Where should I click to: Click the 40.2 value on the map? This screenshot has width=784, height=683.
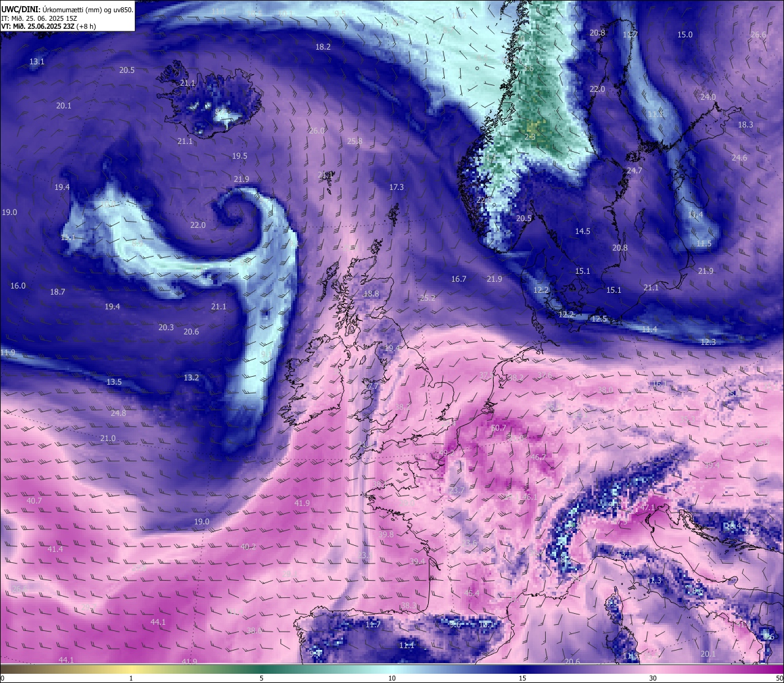pyautogui.click(x=248, y=547)
